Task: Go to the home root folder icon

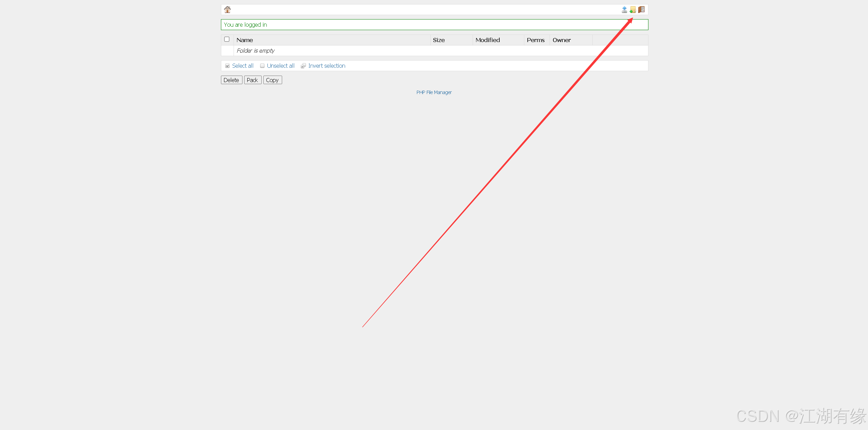Action: [x=227, y=10]
